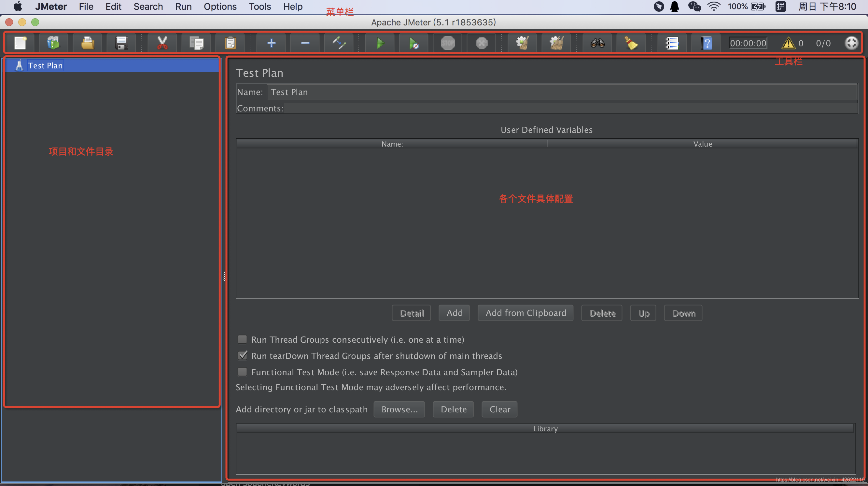
Task: Click the 0/0 active threads counter
Action: pos(823,43)
